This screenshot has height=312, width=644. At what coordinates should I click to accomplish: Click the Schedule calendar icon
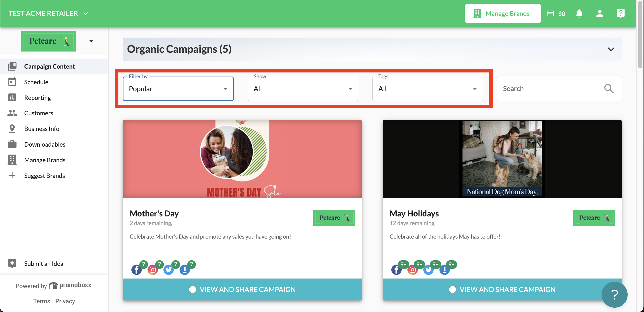12,82
